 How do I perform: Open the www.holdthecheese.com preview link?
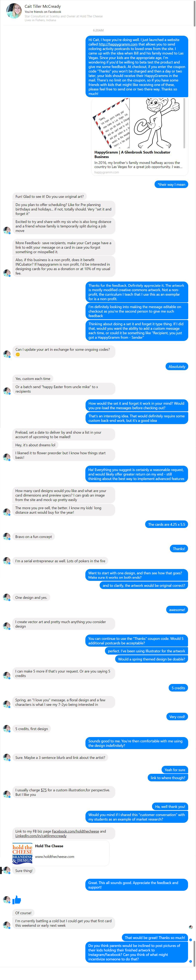[55, 856]
